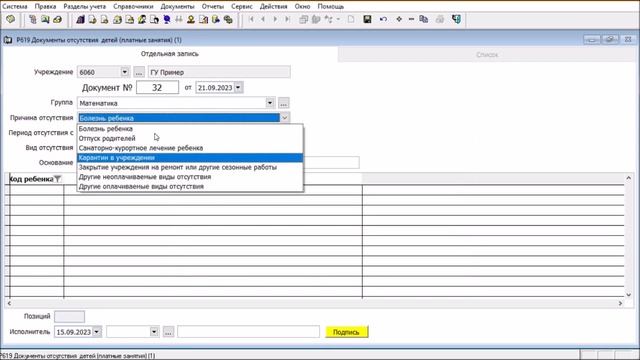Click the table's vertical scrollbar down arrow
Viewport: 640px width, 360px height.
coord(629,295)
